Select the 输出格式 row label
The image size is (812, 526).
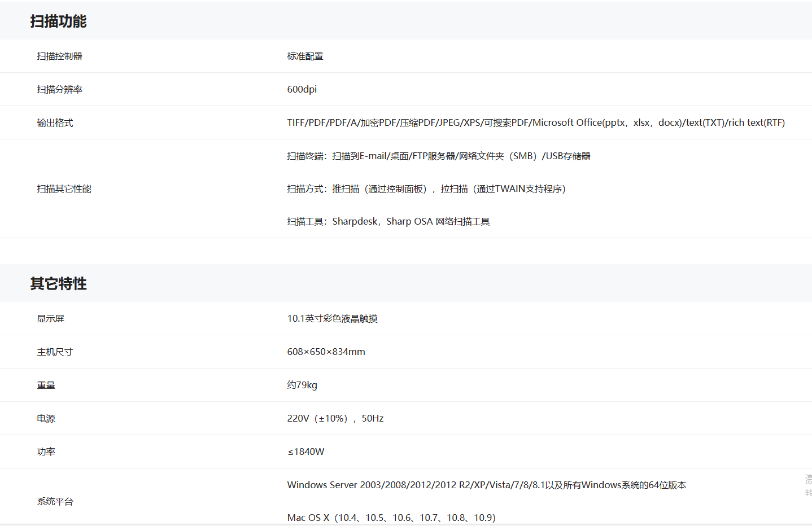tap(55, 123)
